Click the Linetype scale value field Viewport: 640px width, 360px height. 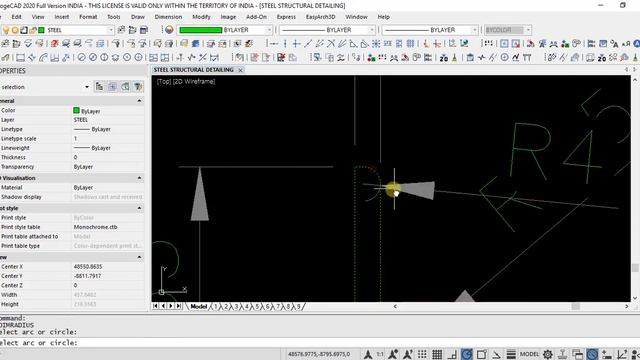tap(108, 139)
